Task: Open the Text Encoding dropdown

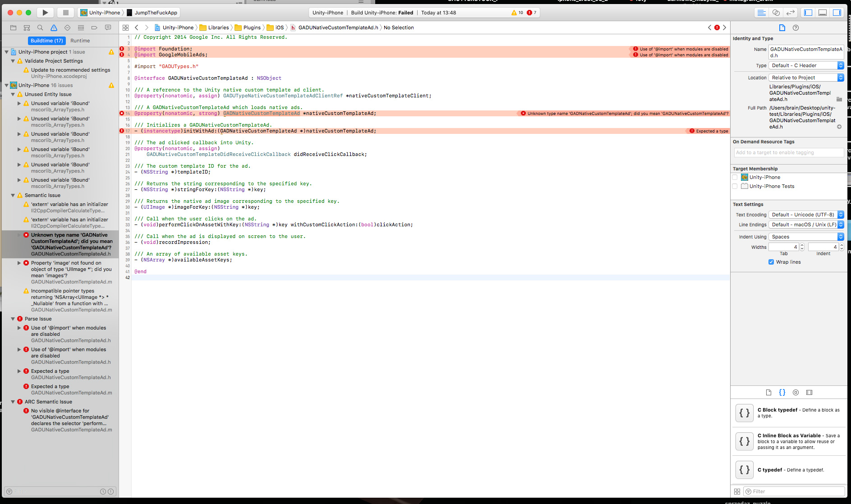Action: click(x=806, y=215)
